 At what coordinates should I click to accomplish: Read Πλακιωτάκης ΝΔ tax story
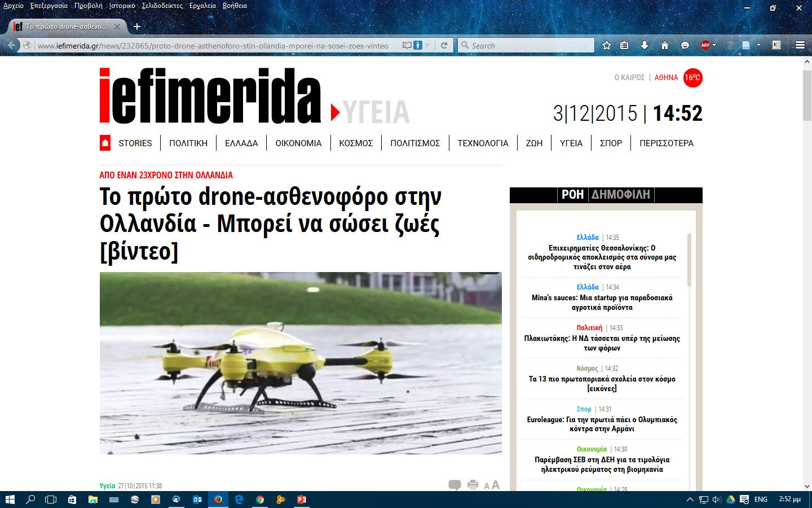pyautogui.click(x=602, y=343)
